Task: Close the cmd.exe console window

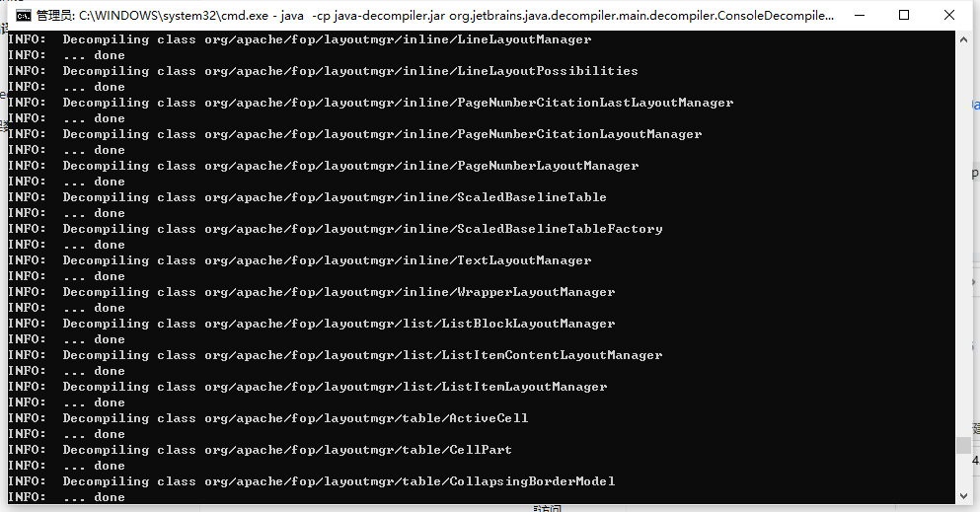Action: tap(948, 15)
